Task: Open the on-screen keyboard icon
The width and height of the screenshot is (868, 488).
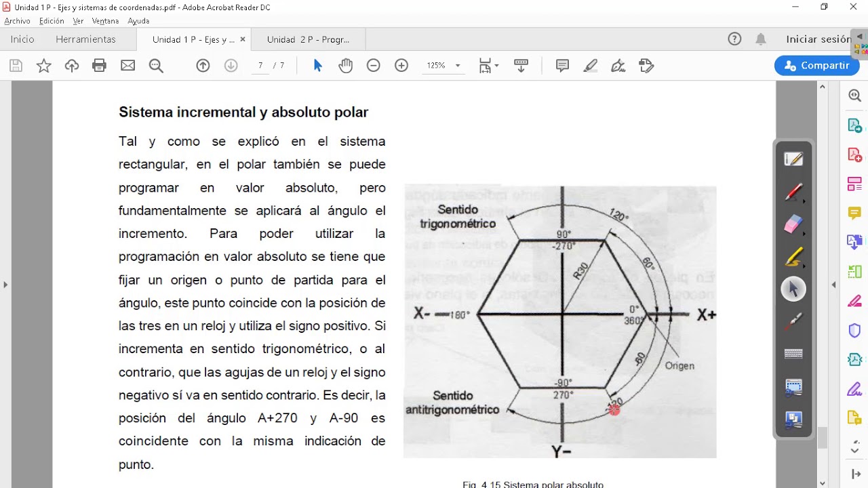Action: pos(793,354)
